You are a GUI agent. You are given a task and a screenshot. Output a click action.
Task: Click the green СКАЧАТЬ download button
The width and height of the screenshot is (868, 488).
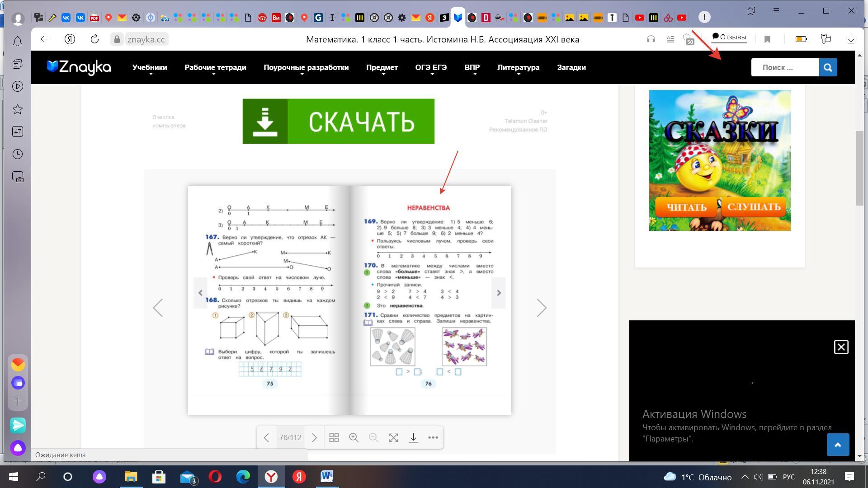point(338,121)
